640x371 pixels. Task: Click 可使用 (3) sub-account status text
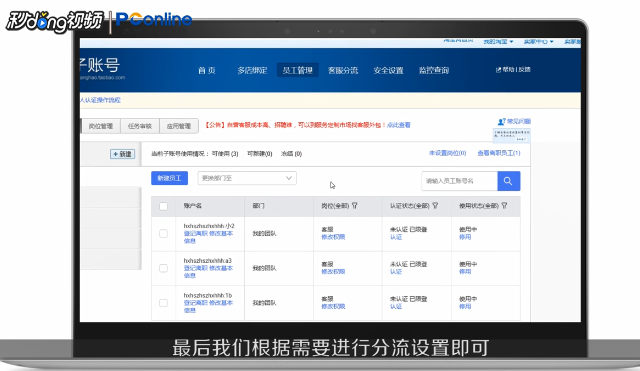click(225, 154)
